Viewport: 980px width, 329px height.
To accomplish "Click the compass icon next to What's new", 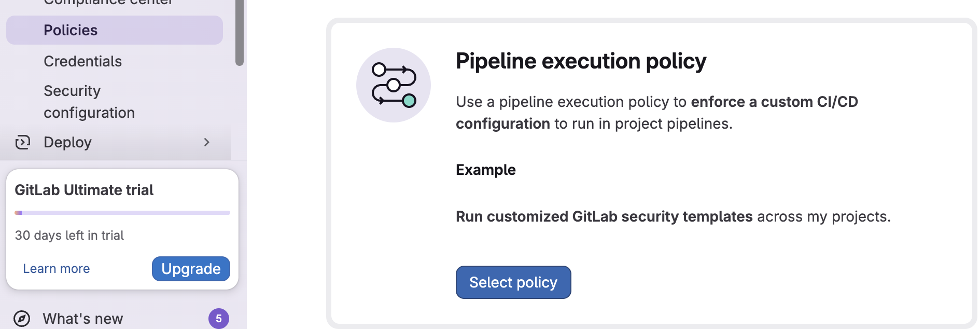I will (23, 319).
